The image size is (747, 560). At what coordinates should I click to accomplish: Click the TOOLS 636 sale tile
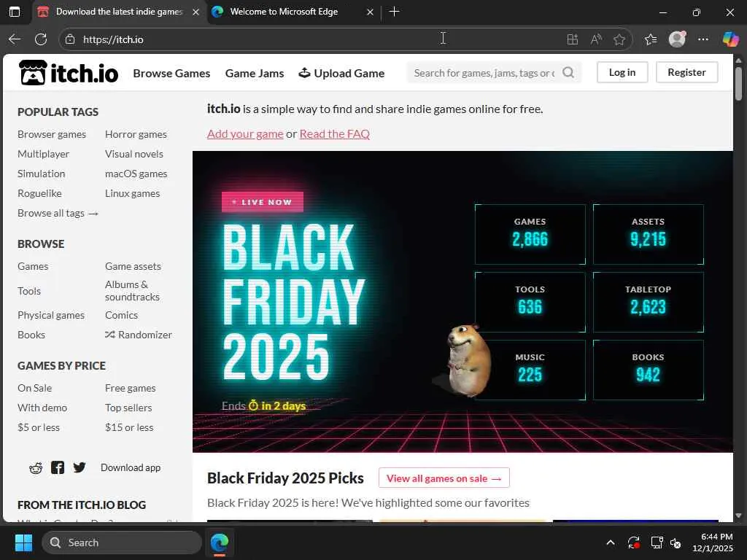[x=530, y=302]
